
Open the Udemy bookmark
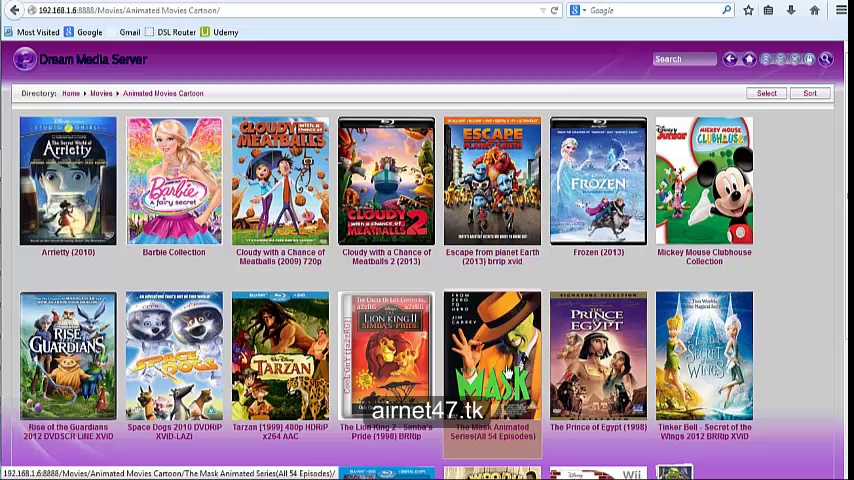click(x=219, y=32)
